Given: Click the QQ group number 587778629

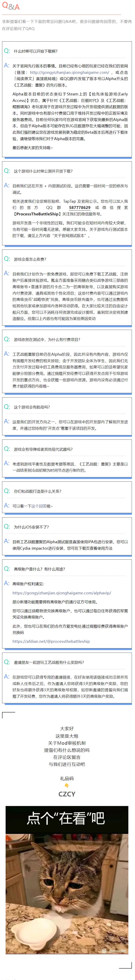Looking at the screenshot, I should (80, 207).
